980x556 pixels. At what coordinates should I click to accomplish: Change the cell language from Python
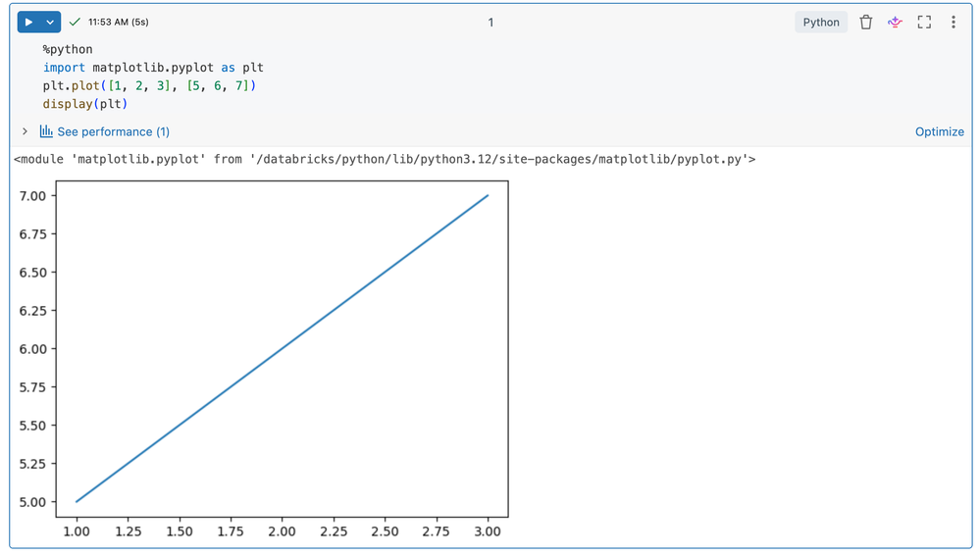(x=821, y=23)
